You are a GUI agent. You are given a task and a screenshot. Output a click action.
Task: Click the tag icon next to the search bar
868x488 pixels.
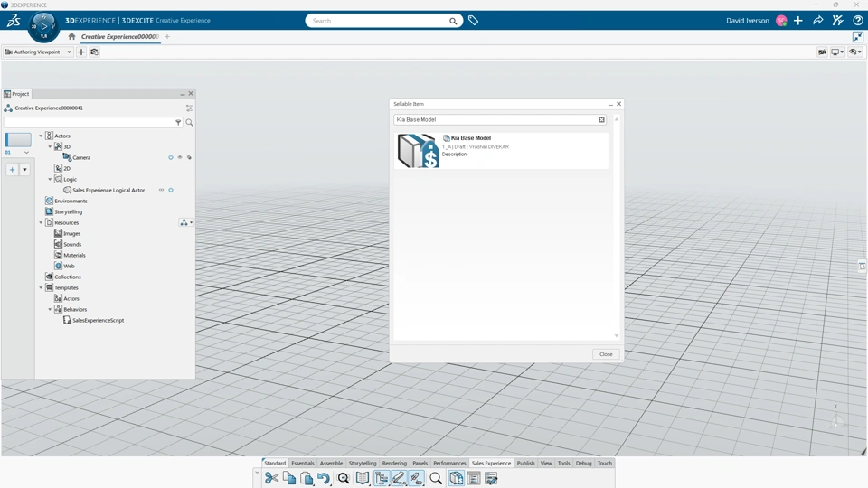click(x=473, y=21)
